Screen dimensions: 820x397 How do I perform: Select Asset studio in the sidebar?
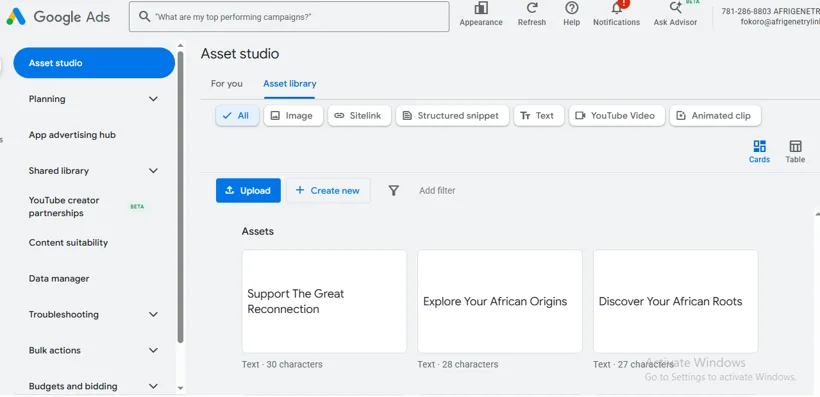coord(94,63)
